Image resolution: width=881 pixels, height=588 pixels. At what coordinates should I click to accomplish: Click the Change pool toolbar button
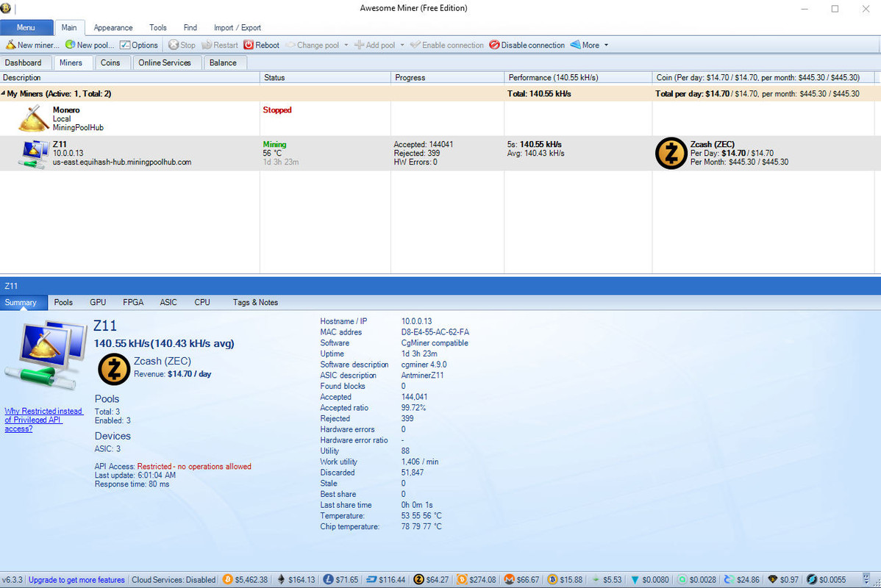(x=313, y=45)
